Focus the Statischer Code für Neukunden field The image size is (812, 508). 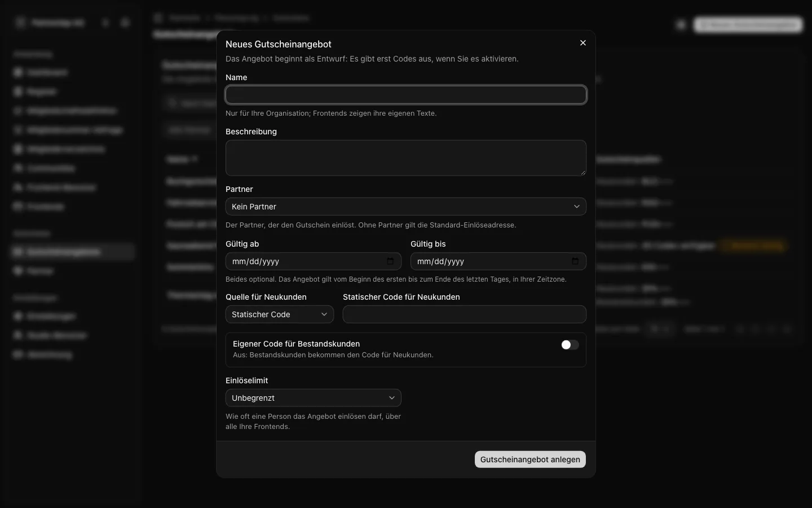click(465, 314)
